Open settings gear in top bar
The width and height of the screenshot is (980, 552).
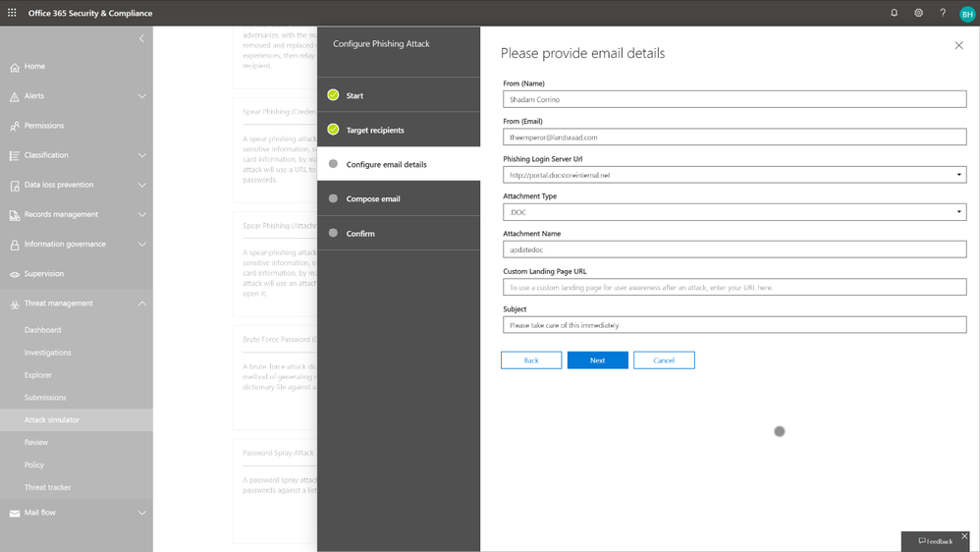click(x=918, y=13)
